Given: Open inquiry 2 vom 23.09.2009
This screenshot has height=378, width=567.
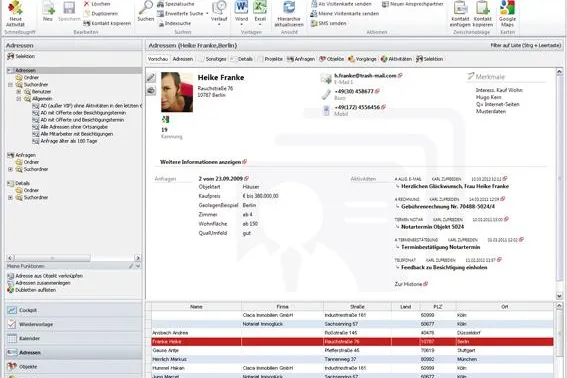Looking at the screenshot, I should [x=223, y=179].
